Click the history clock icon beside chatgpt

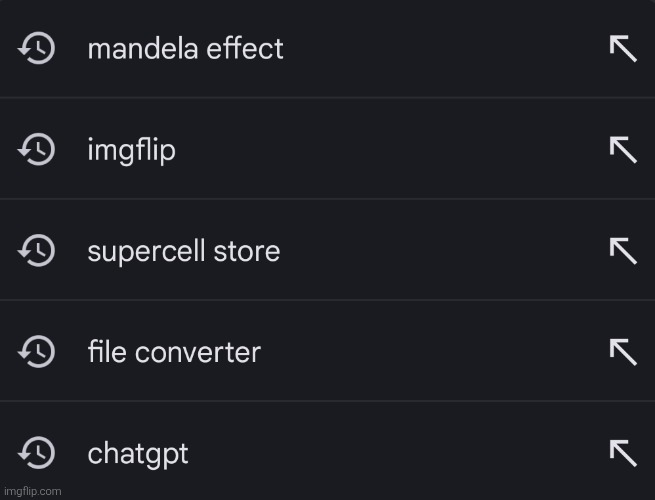coord(37,452)
